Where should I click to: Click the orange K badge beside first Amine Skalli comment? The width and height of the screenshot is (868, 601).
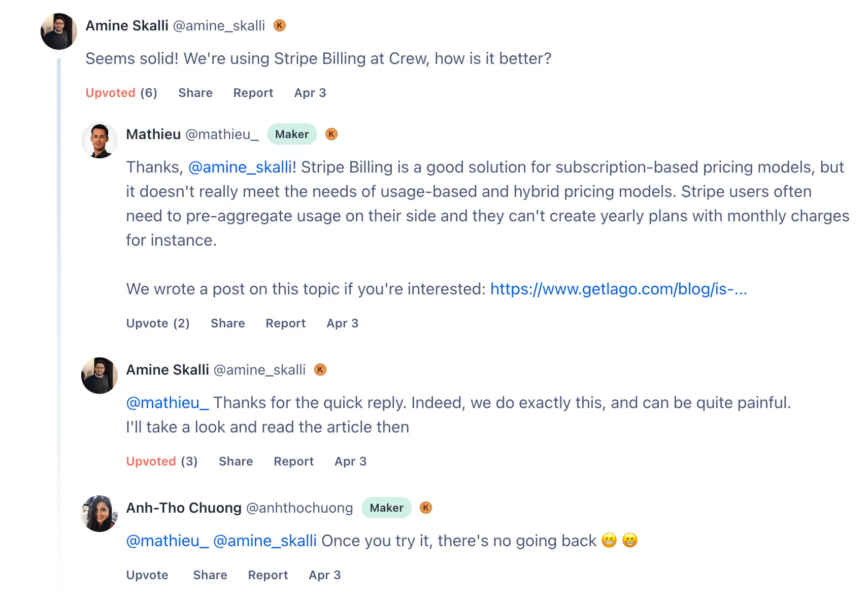click(x=280, y=25)
